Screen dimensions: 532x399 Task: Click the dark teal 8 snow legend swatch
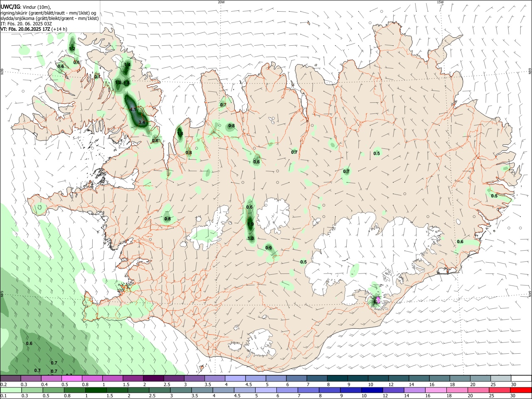coord(337,378)
